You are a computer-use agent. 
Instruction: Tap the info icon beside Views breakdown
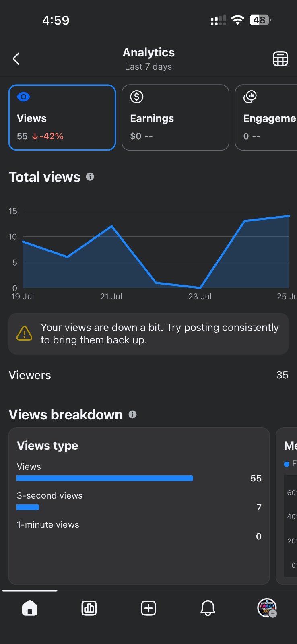pyautogui.click(x=132, y=414)
